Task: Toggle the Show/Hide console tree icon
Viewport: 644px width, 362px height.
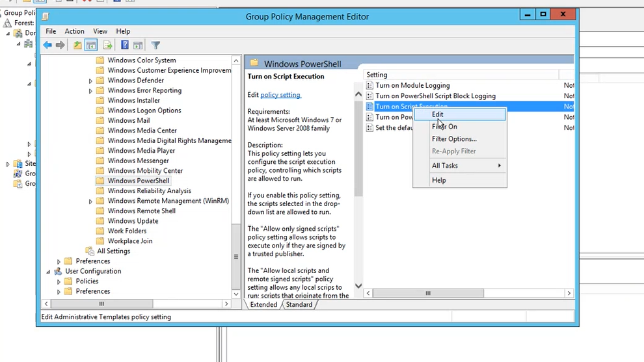Action: (x=91, y=45)
